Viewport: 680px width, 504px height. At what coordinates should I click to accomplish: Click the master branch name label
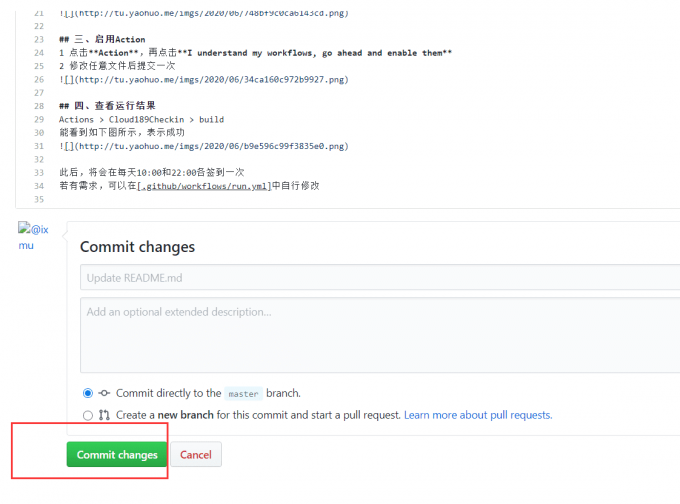(243, 394)
